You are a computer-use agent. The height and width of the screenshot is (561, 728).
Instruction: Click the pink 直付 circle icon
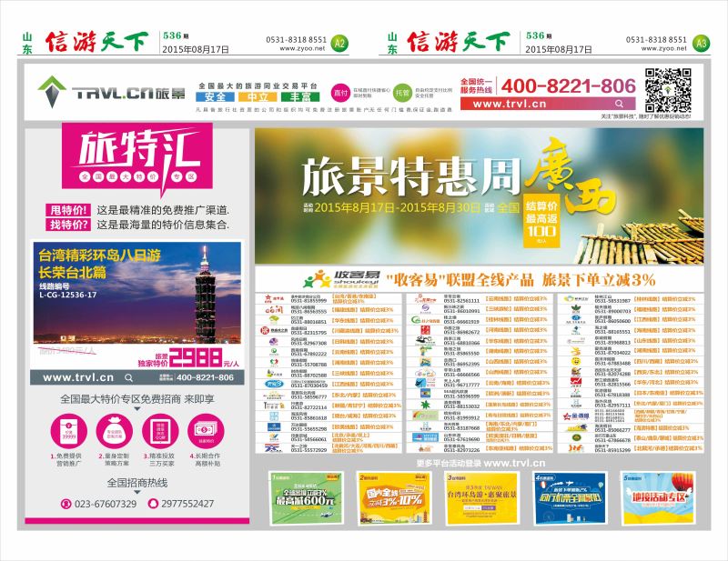(x=340, y=93)
